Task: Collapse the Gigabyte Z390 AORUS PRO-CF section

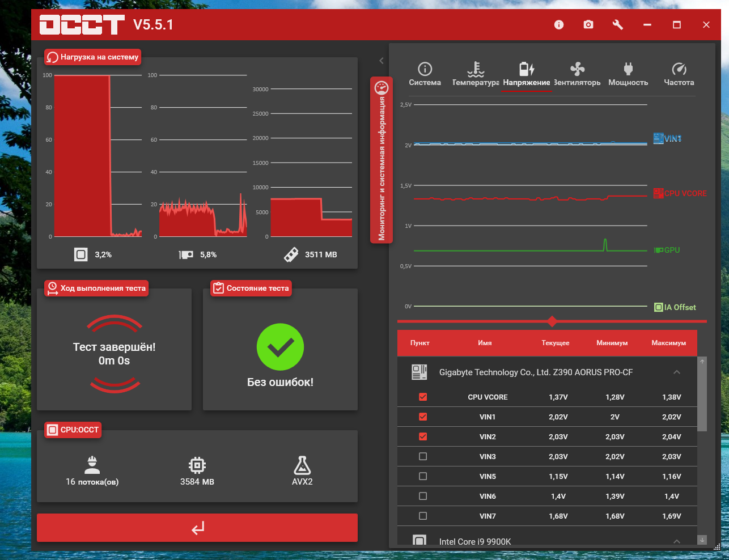Action: pyautogui.click(x=677, y=372)
